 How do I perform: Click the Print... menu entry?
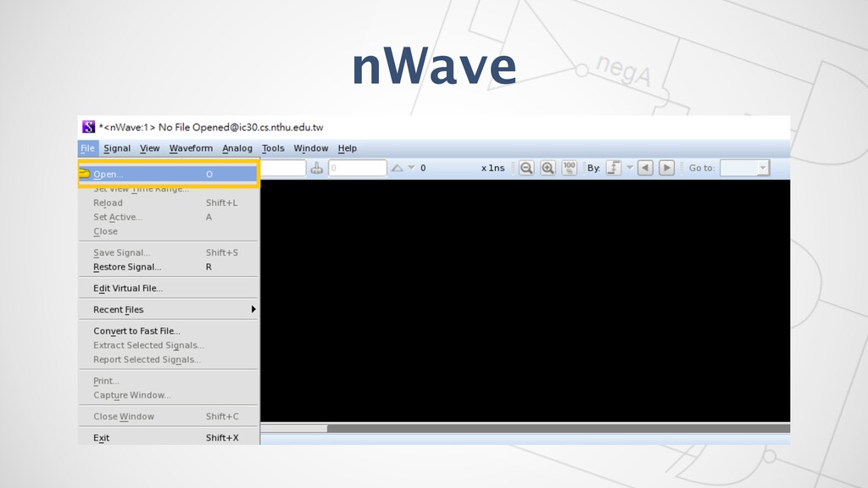click(x=169, y=380)
